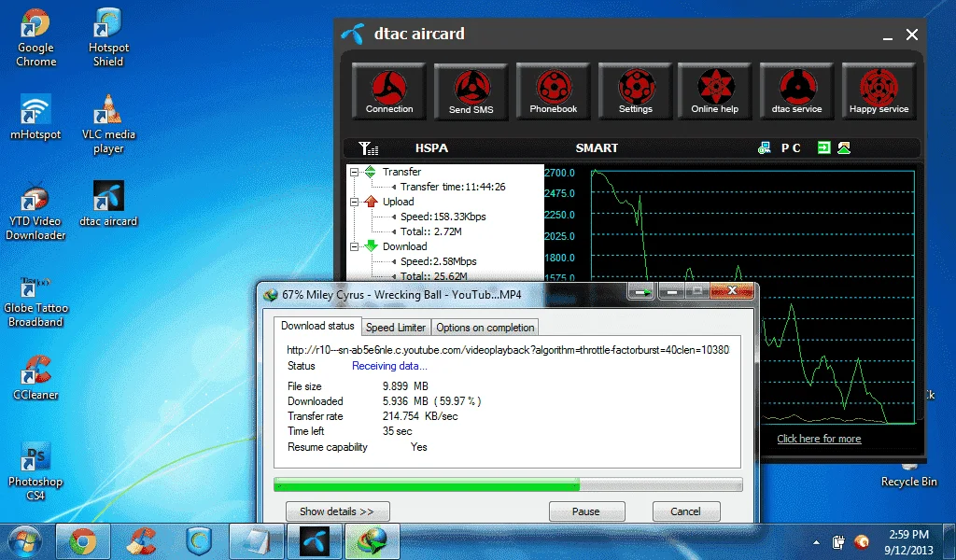956x560 pixels.
Task: Click the HSPA network type label
Action: coord(431,148)
